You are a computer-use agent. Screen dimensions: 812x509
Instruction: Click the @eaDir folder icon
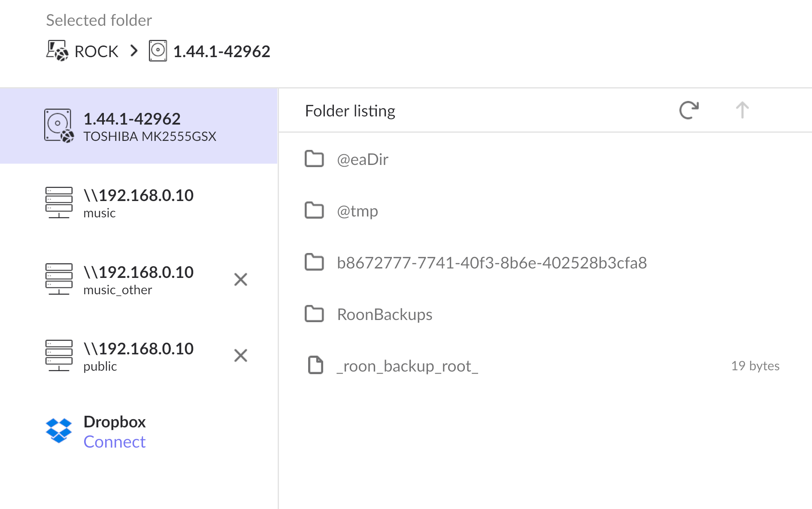click(314, 159)
